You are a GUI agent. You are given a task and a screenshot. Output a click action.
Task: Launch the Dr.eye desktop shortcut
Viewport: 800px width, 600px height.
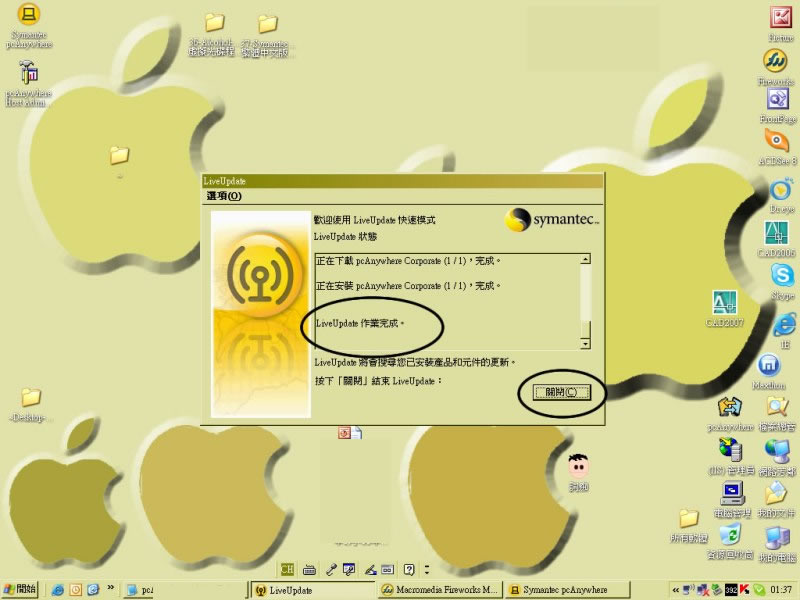781,196
